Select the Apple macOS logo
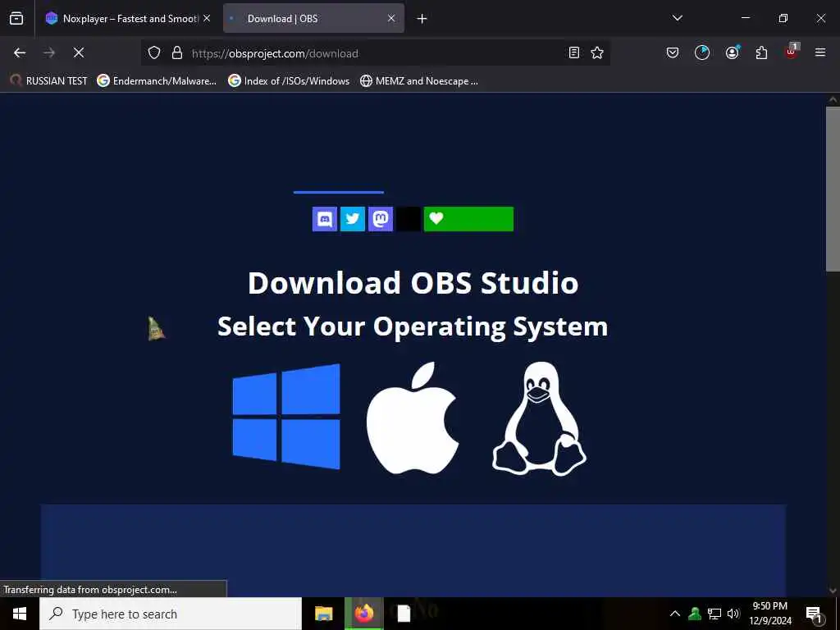 click(x=413, y=418)
